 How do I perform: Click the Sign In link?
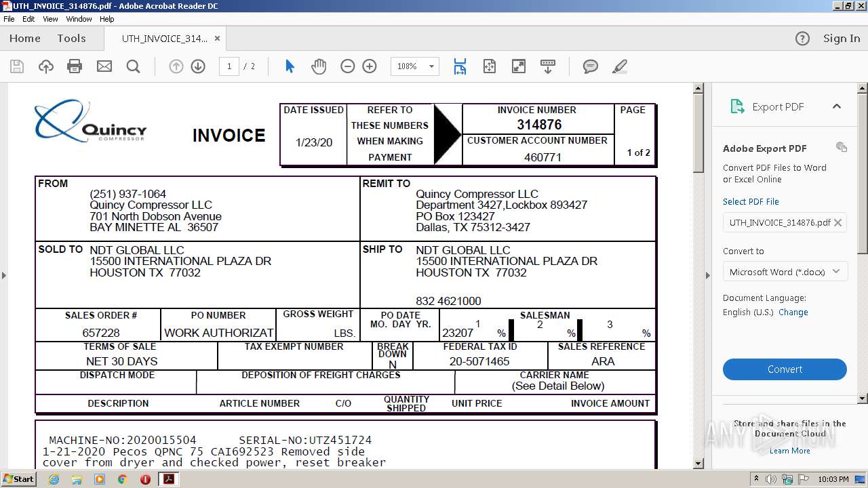tap(842, 39)
